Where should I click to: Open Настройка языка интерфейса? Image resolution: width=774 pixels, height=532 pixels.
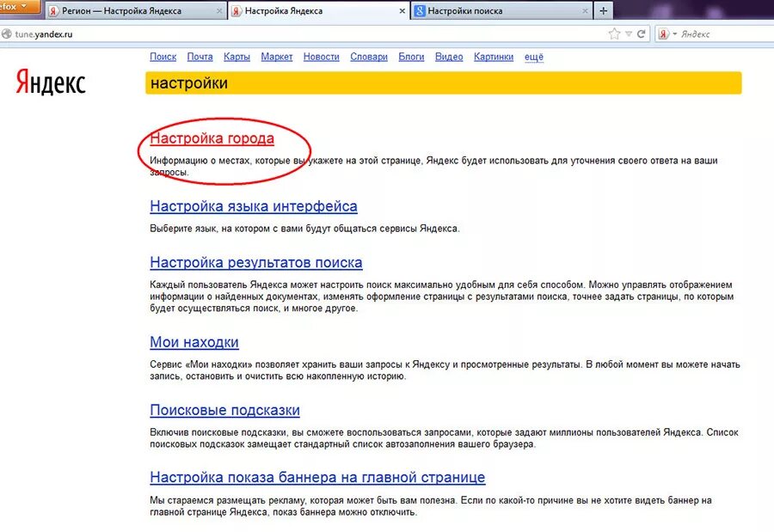pos(254,205)
